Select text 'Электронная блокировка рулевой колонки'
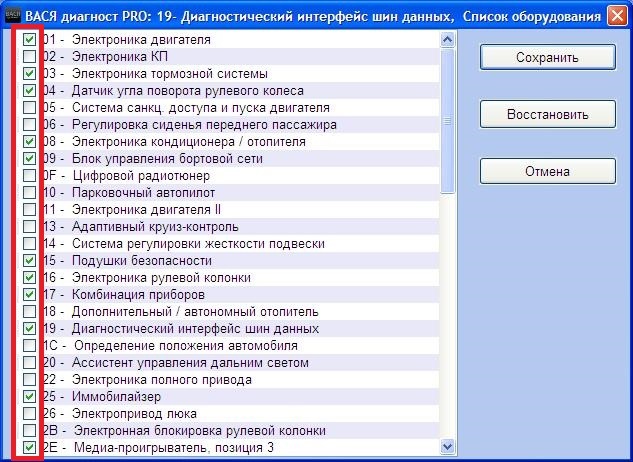The width and height of the screenshot is (633, 462). pos(200,430)
